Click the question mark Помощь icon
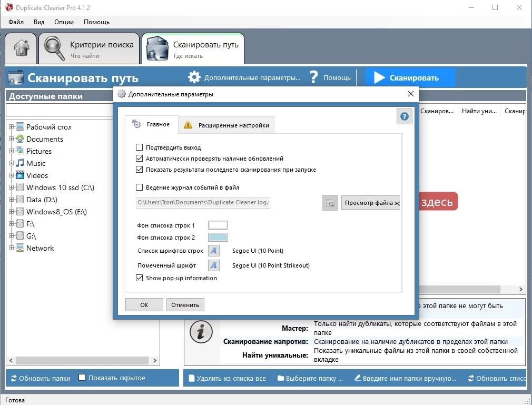The image size is (532, 405). tap(314, 77)
